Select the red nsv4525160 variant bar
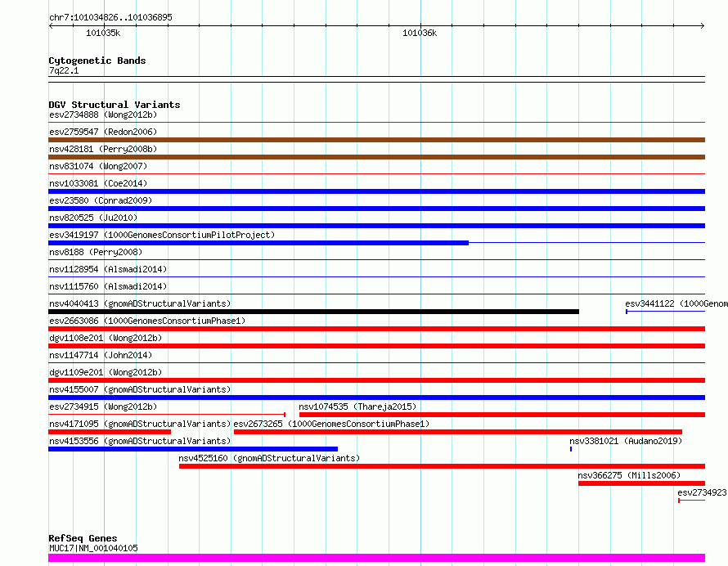Viewport: 728px width, 566px height. (x=442, y=466)
